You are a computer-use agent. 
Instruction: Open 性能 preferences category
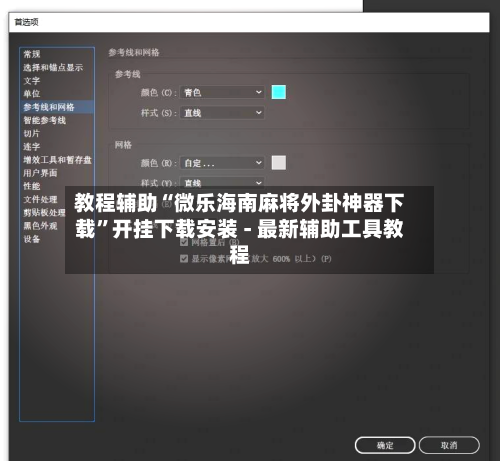pyautogui.click(x=32, y=186)
